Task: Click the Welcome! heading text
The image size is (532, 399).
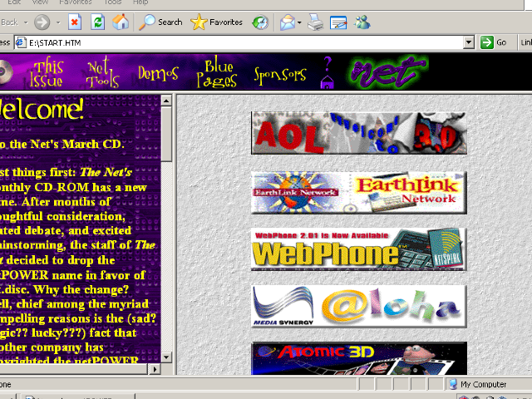Action: tap(42, 109)
